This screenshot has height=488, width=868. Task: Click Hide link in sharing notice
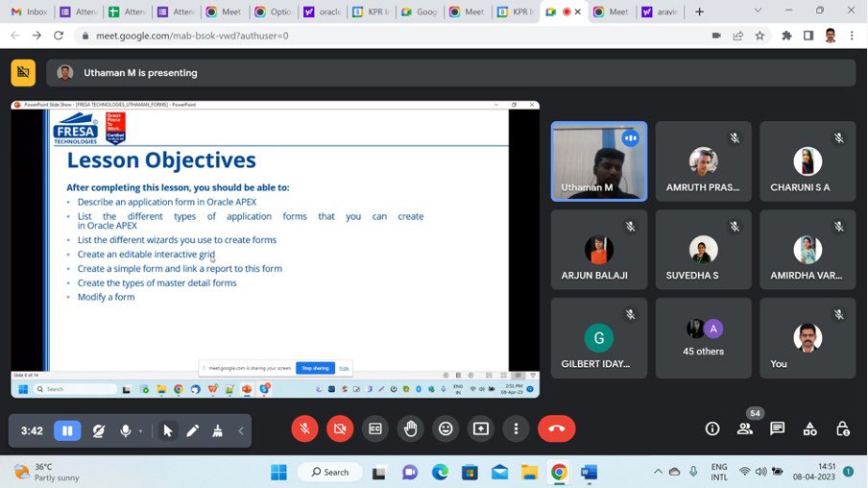[344, 368]
